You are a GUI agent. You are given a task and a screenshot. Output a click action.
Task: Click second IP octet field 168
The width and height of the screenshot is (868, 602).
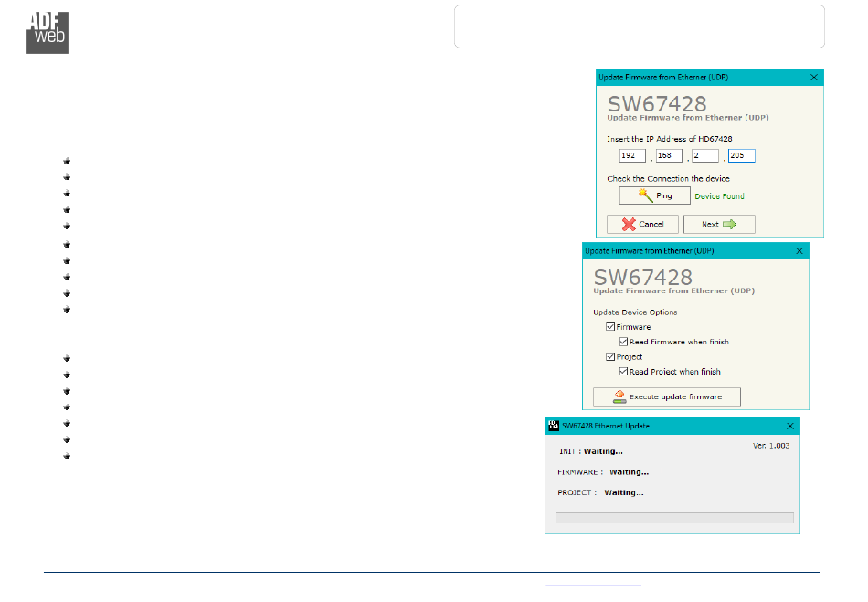click(669, 155)
